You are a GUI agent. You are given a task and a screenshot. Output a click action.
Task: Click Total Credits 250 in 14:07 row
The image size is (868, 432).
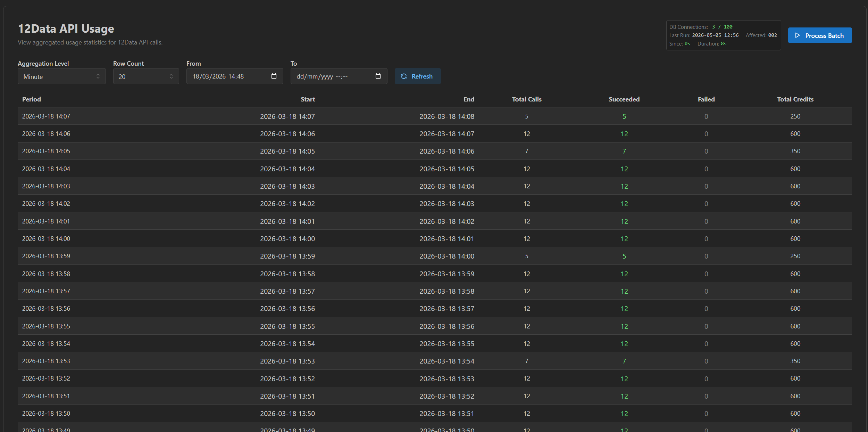(x=795, y=116)
